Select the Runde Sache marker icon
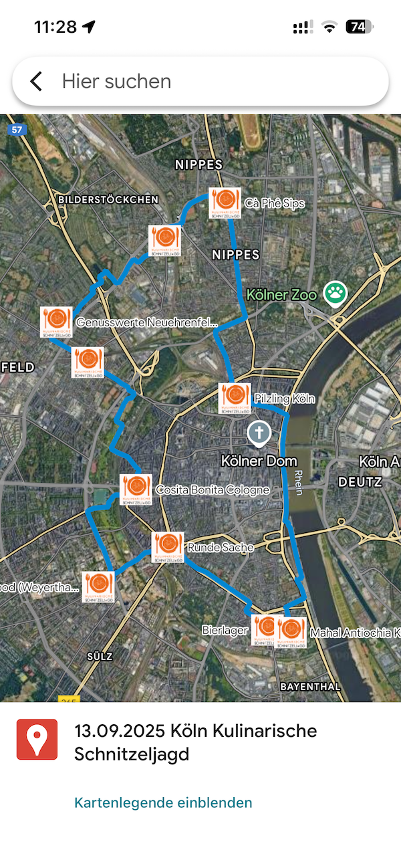401x868 pixels. (168, 547)
